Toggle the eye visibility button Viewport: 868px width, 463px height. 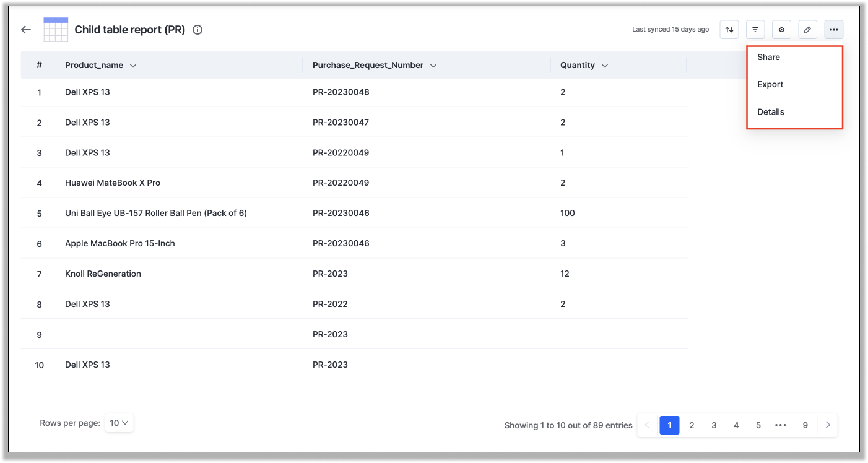(x=781, y=30)
